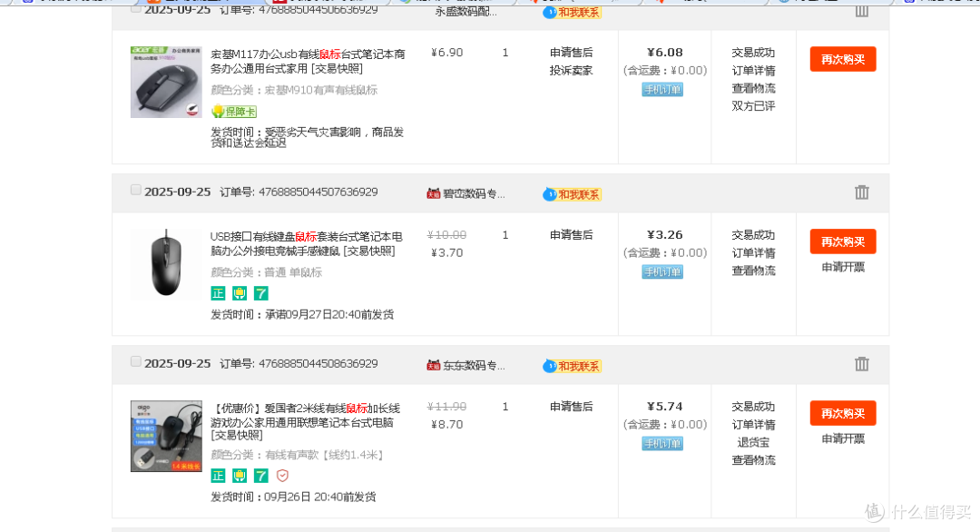Open shop 永盛数码配... link
Screen dimensions: 980x532
tap(465, 11)
